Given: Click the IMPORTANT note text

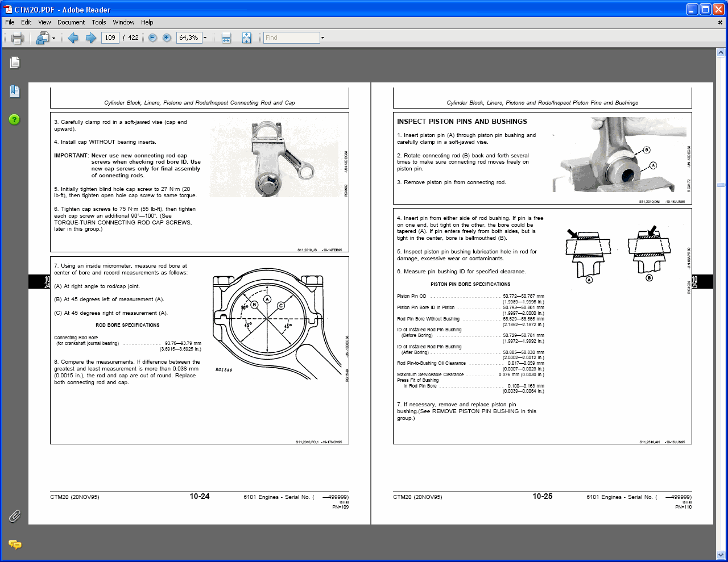Looking at the screenshot, I should tap(127, 165).
